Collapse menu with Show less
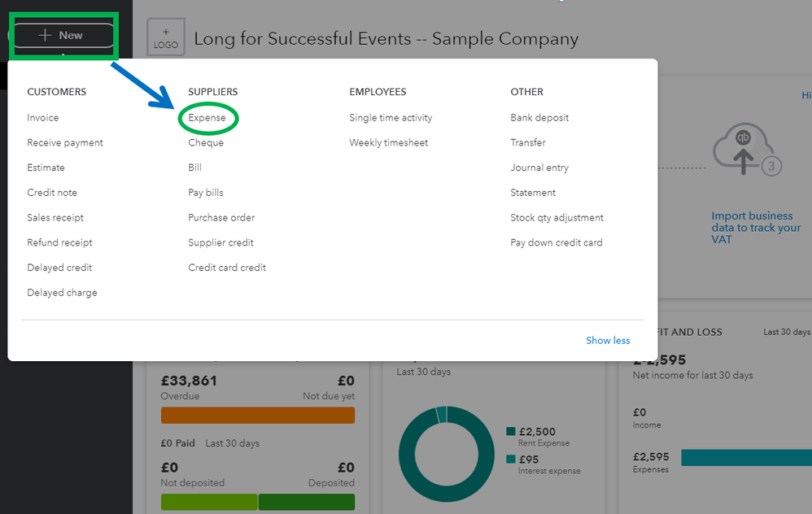Screen dimensions: 812x514 point(608,341)
